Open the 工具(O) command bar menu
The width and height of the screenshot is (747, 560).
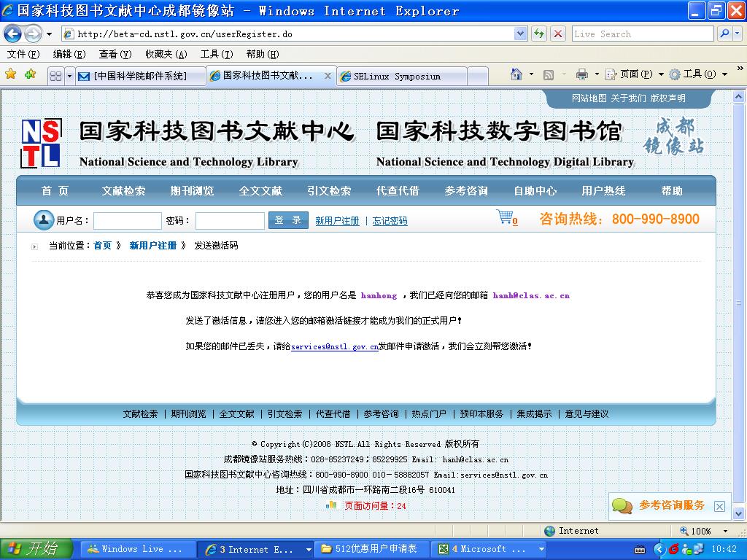pyautogui.click(x=698, y=74)
